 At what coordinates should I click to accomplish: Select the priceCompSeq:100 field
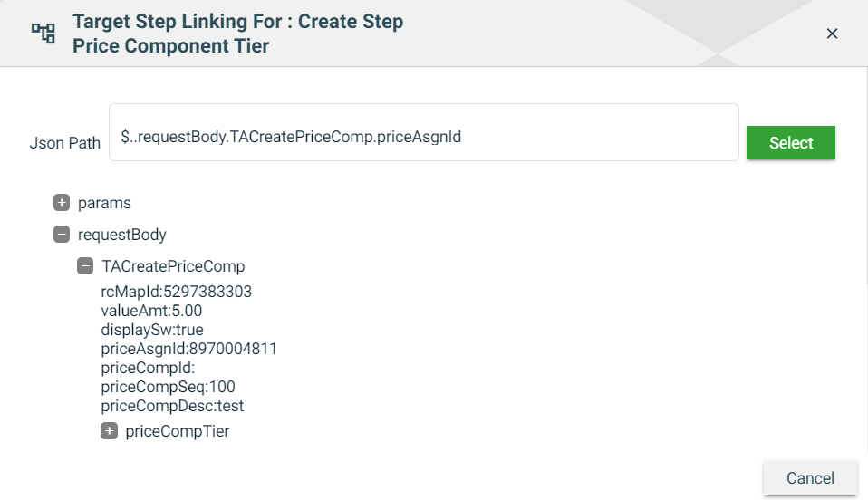click(x=168, y=387)
